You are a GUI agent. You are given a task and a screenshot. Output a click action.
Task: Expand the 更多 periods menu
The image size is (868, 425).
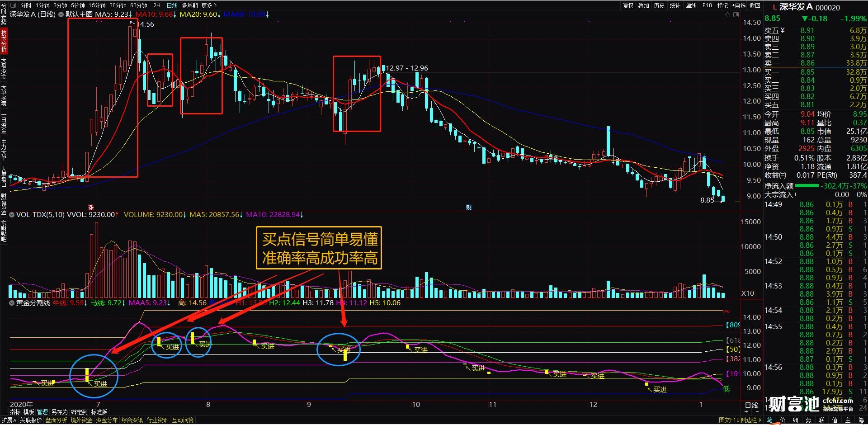pyautogui.click(x=209, y=5)
